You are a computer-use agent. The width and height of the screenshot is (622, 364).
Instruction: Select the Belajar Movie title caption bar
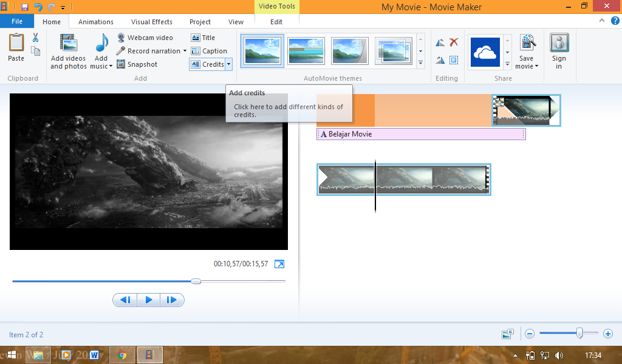point(422,134)
